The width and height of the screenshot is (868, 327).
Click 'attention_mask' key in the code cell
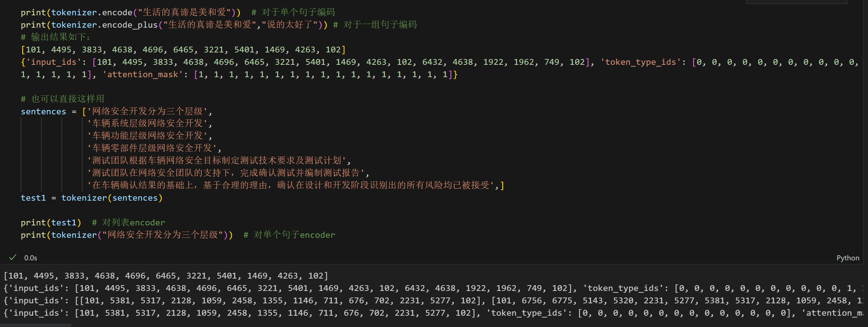pos(143,74)
